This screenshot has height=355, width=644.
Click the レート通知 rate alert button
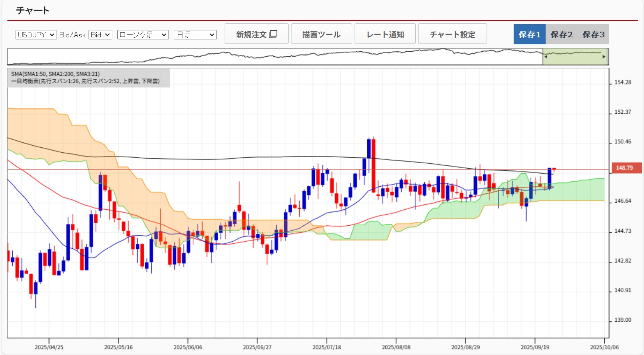(x=385, y=34)
